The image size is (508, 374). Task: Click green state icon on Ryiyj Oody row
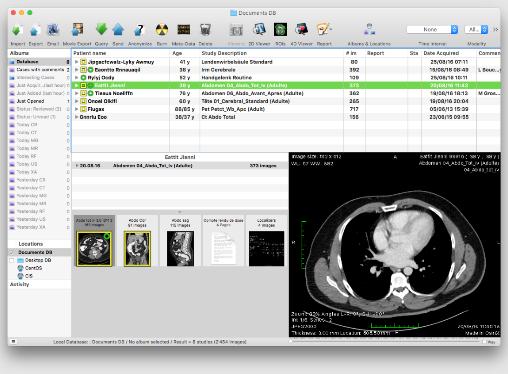tap(83, 78)
